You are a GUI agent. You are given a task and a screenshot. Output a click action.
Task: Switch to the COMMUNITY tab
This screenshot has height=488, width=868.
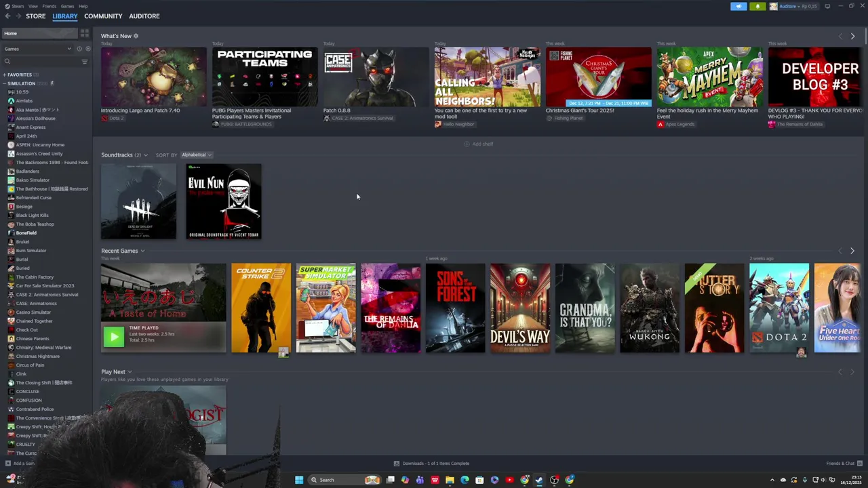tap(103, 16)
